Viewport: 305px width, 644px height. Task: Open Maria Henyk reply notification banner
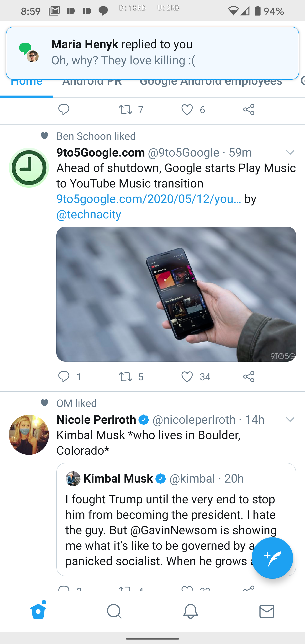pos(152,53)
